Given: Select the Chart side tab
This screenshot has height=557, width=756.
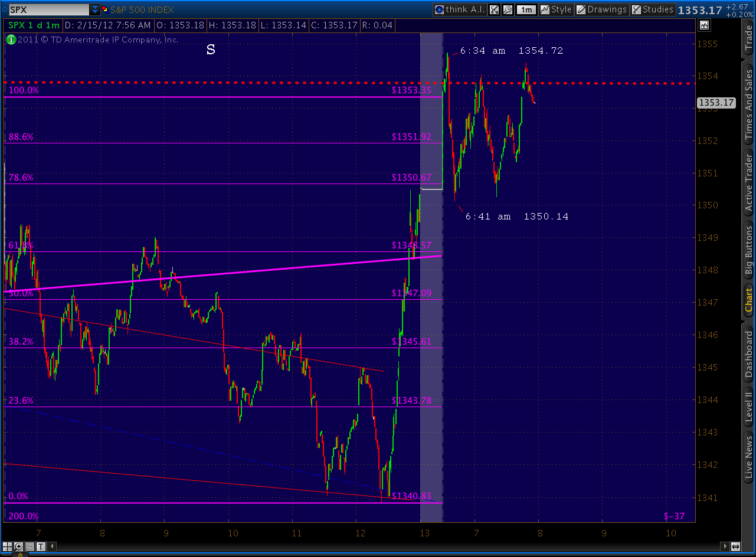Looking at the screenshot, I should pyautogui.click(x=749, y=300).
